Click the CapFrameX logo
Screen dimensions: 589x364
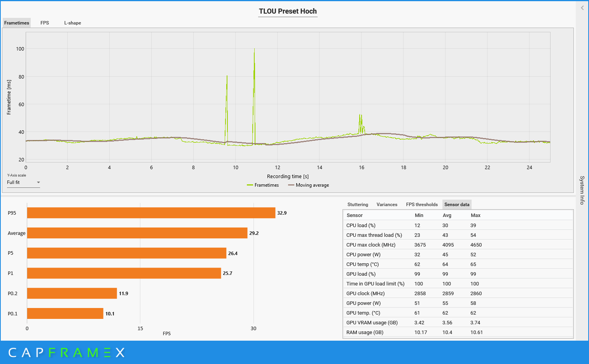tap(66, 353)
